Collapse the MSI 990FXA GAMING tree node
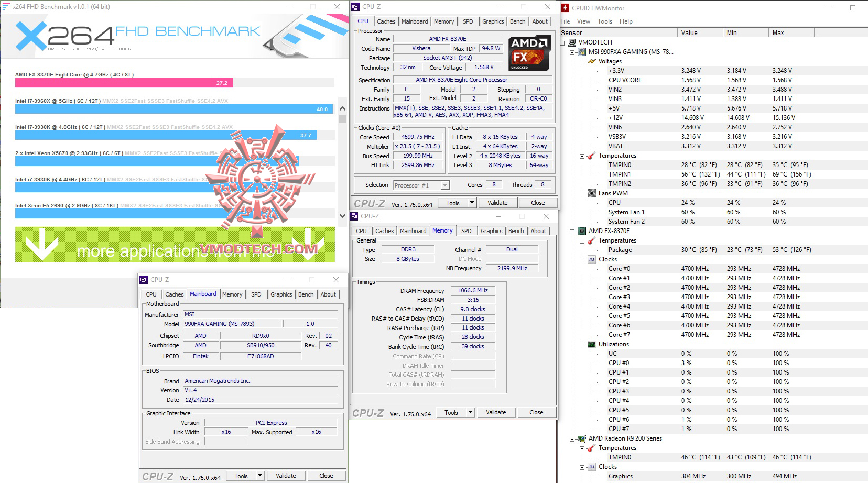The height and width of the screenshot is (483, 868). pos(572,52)
